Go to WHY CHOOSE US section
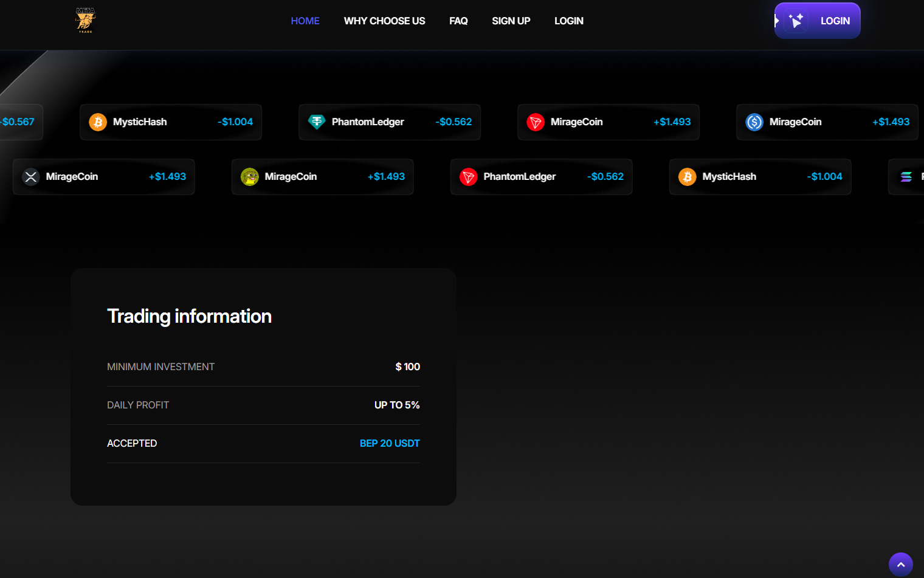Image resolution: width=924 pixels, height=578 pixels. coord(384,21)
